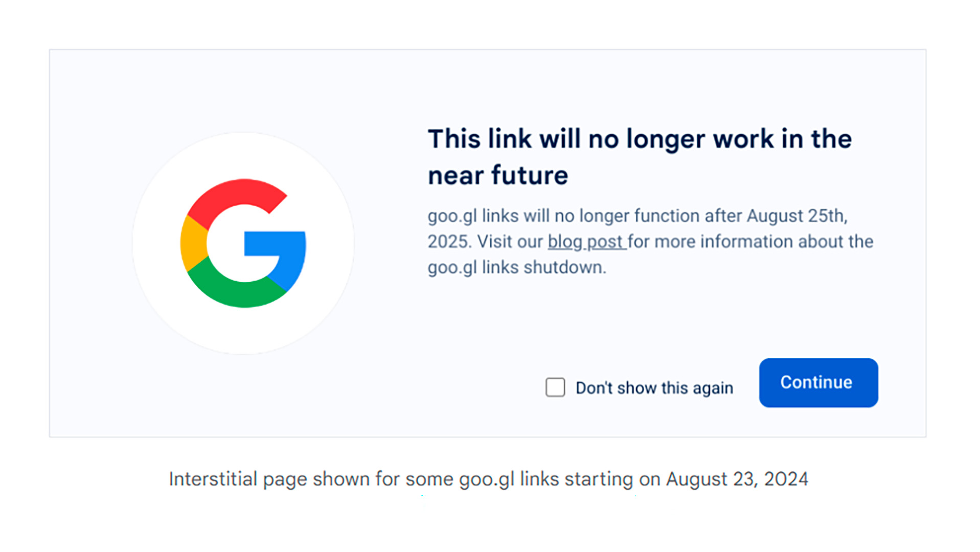The height and width of the screenshot is (552, 980).
Task: Tick the Don't show this again checkbox
Action: pyautogui.click(x=555, y=387)
